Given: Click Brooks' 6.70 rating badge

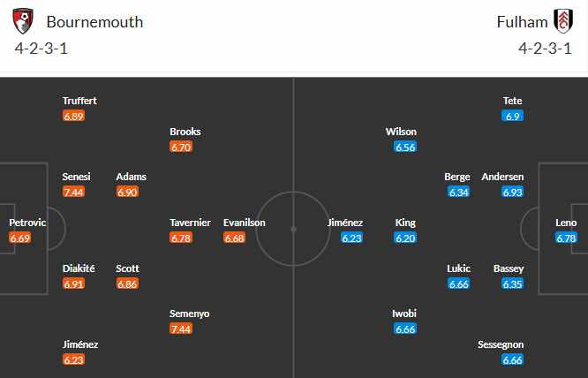Looking at the screenshot, I should tap(180, 147).
